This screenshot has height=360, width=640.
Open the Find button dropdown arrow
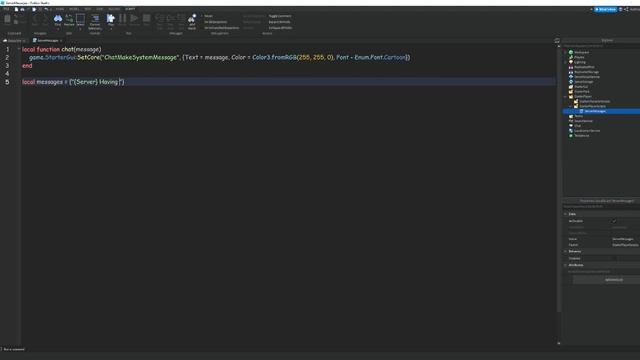(58, 29)
